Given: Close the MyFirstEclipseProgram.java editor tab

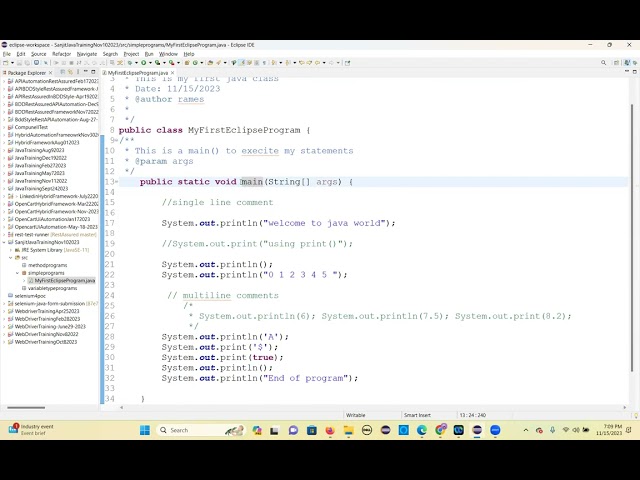Looking at the screenshot, I should tap(173, 73).
